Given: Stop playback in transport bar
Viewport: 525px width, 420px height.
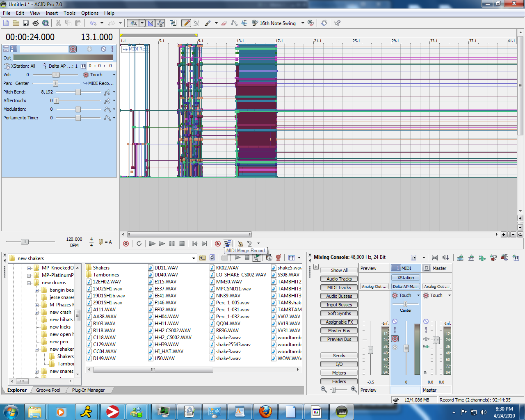Looking at the screenshot, I should pyautogui.click(x=182, y=243).
